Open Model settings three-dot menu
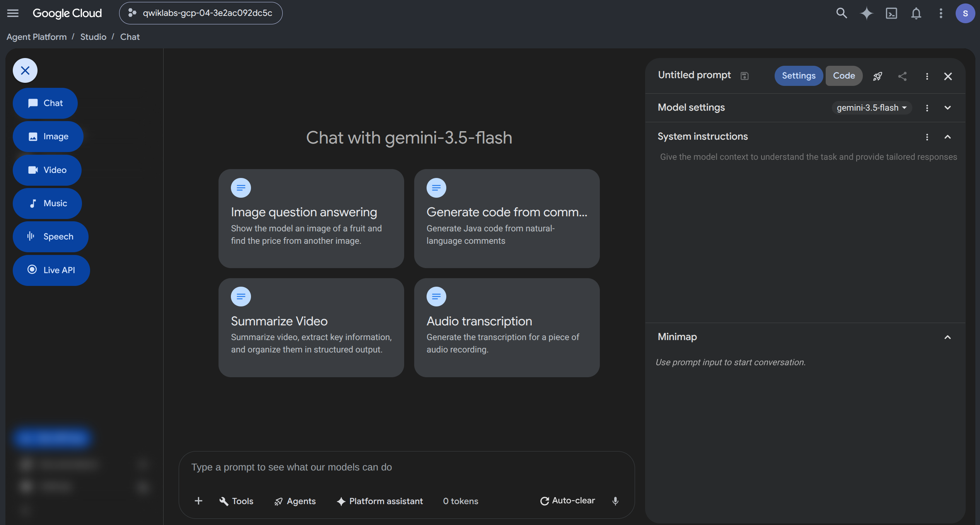 (x=927, y=108)
